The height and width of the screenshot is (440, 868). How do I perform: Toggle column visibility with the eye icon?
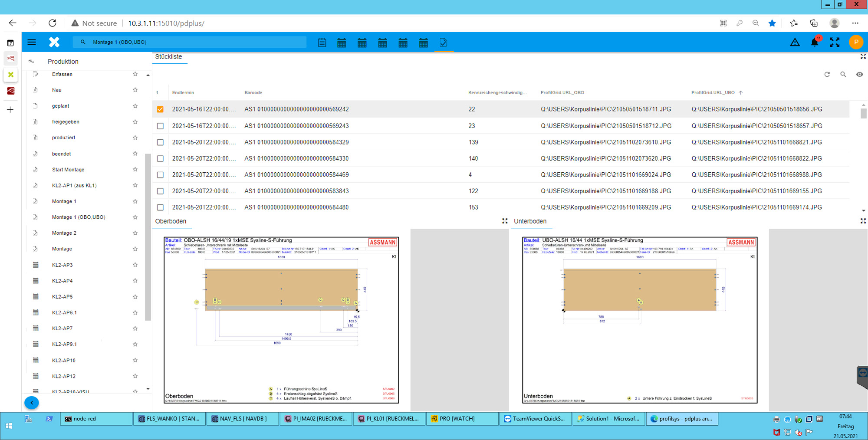coord(860,74)
